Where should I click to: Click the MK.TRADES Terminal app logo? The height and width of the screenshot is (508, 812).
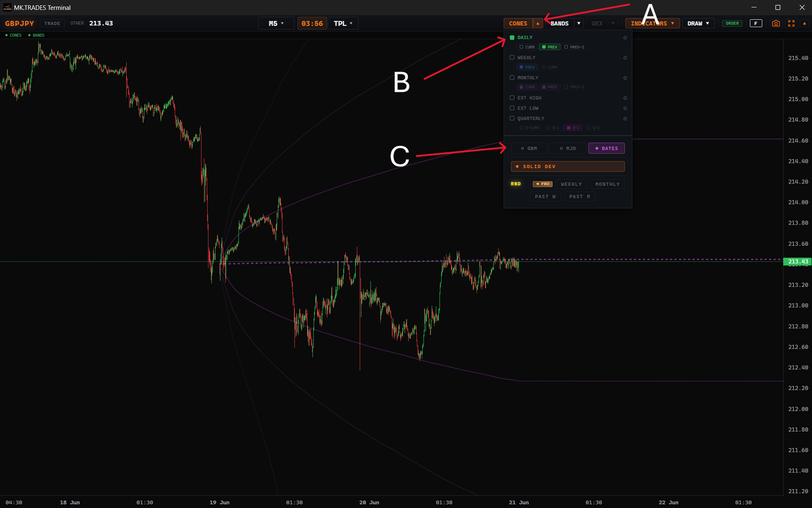[x=7, y=7]
